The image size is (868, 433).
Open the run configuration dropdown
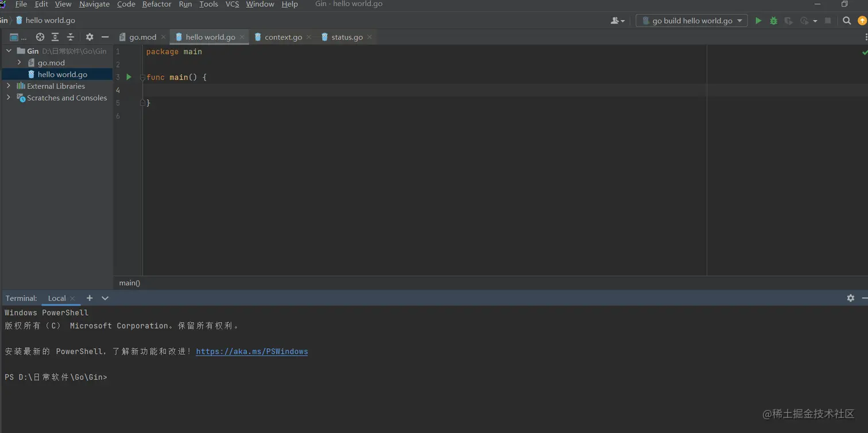pos(692,21)
